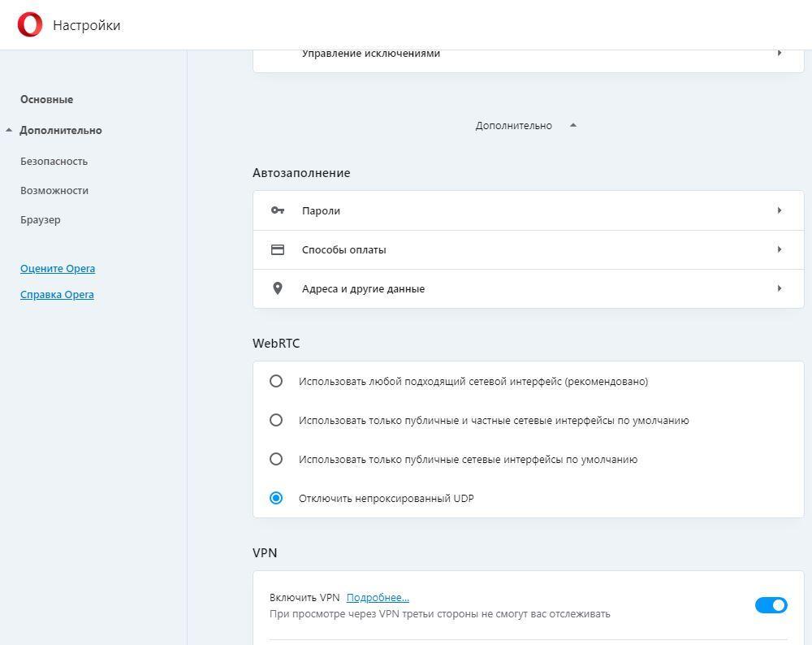812x645 pixels.
Task: Go to Основные in the sidebar
Action: (46, 99)
